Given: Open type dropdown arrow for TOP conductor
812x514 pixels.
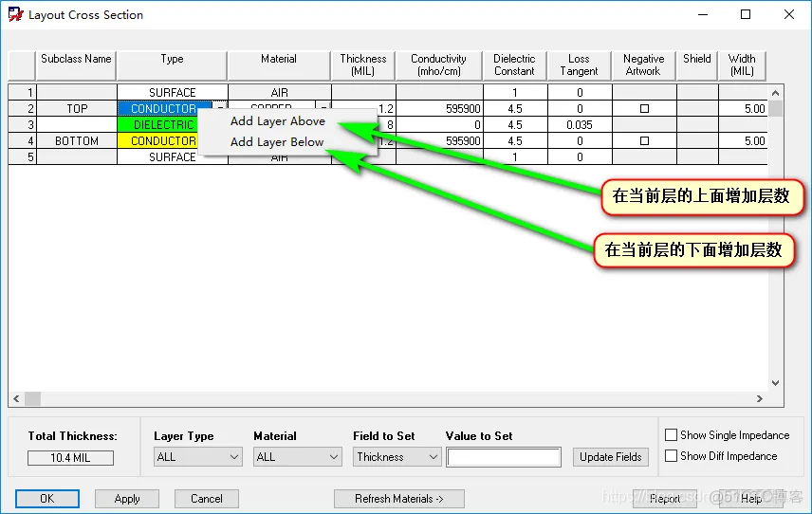Looking at the screenshot, I should (x=220, y=108).
